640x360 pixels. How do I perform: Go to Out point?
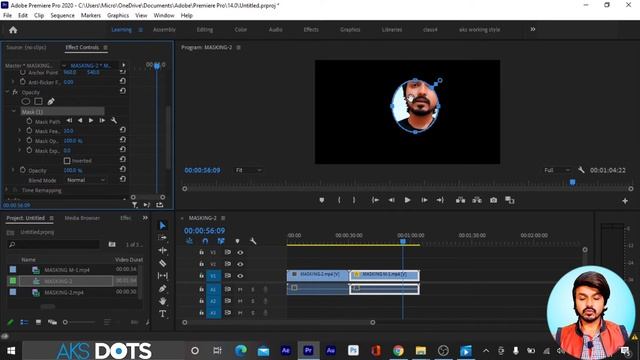tap(440, 200)
